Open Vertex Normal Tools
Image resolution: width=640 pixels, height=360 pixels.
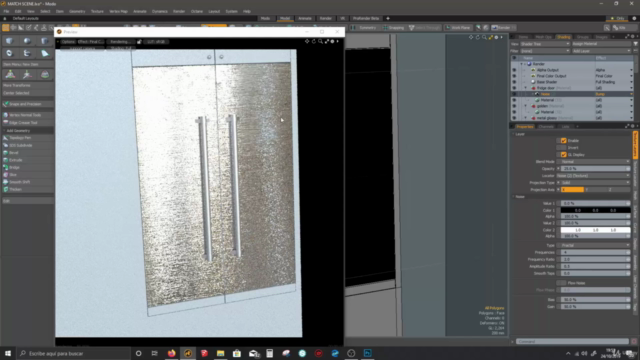tap(27, 115)
